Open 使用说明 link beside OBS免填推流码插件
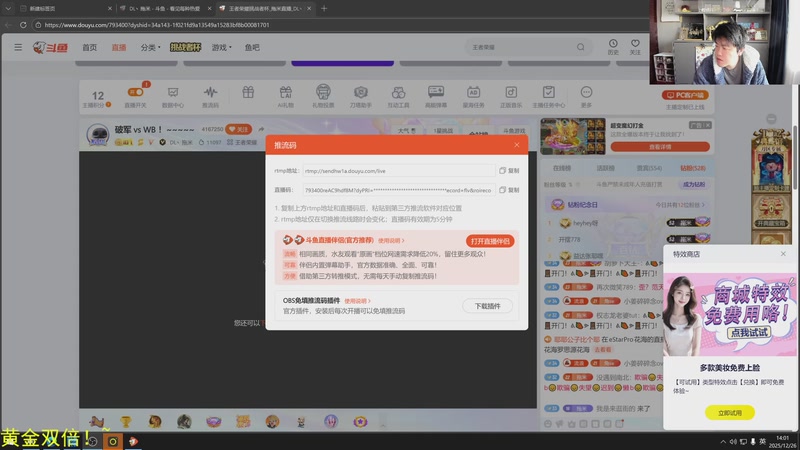Image resolution: width=800 pixels, height=450 pixels. click(x=357, y=301)
